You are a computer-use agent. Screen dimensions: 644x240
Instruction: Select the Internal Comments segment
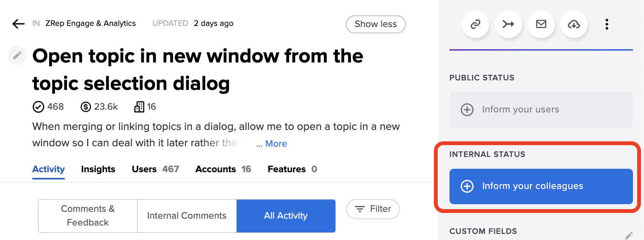(187, 216)
